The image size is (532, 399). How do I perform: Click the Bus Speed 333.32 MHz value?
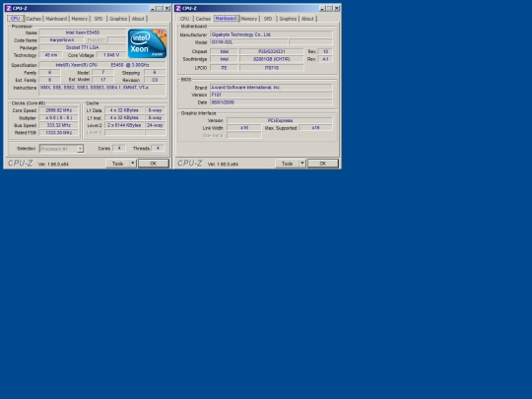click(59, 125)
